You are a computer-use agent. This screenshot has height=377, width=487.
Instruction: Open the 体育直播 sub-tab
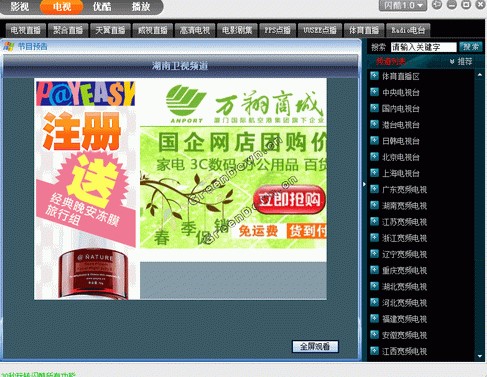364,30
